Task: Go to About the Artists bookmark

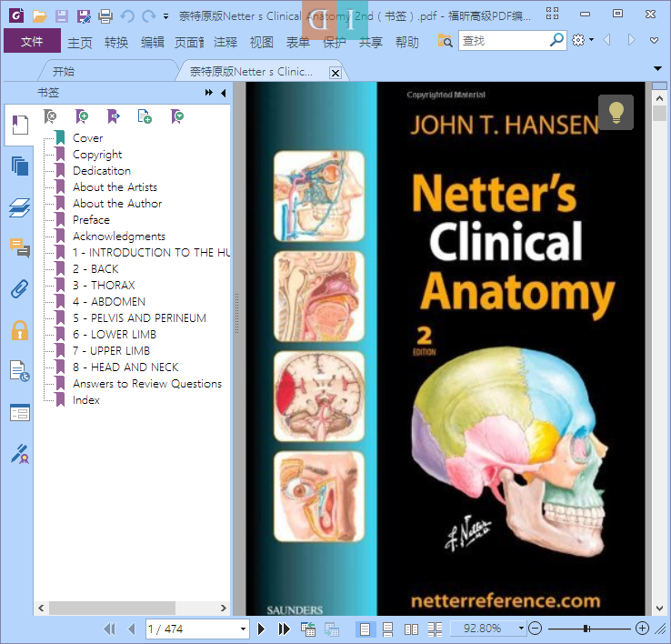Action: tap(115, 187)
